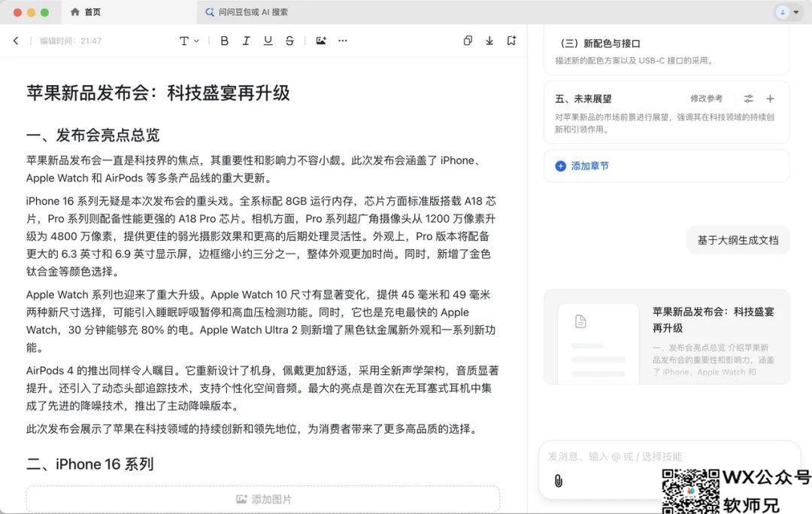Viewport: 812px width, 514px height.
Task: Open the 问问豆包或 AI 搜索 tab
Action: point(247,12)
